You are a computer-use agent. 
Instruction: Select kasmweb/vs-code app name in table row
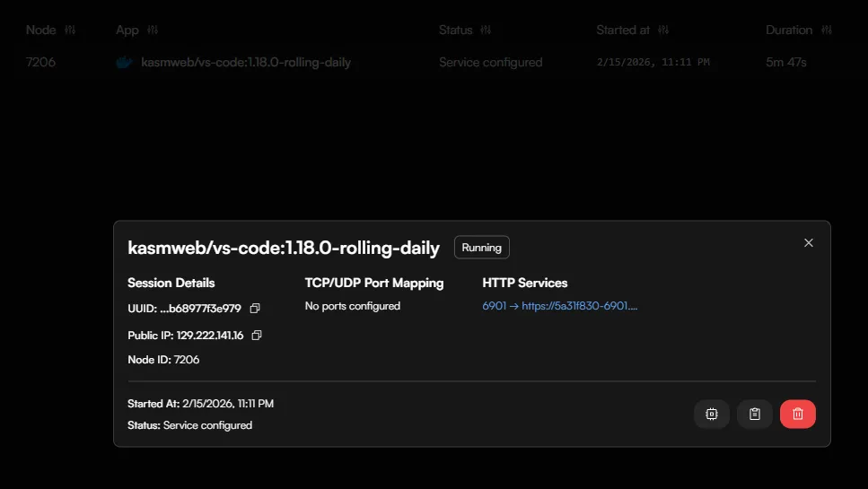coord(246,62)
